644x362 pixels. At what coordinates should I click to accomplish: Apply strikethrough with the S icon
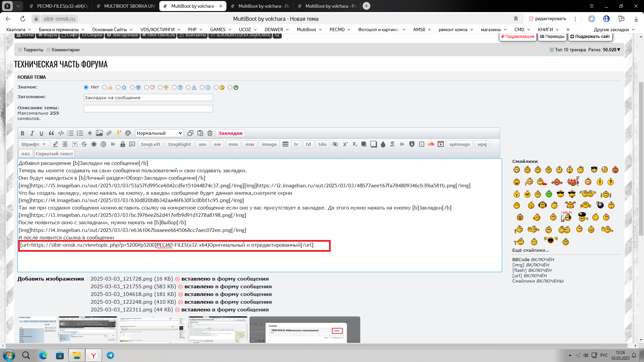84,144
